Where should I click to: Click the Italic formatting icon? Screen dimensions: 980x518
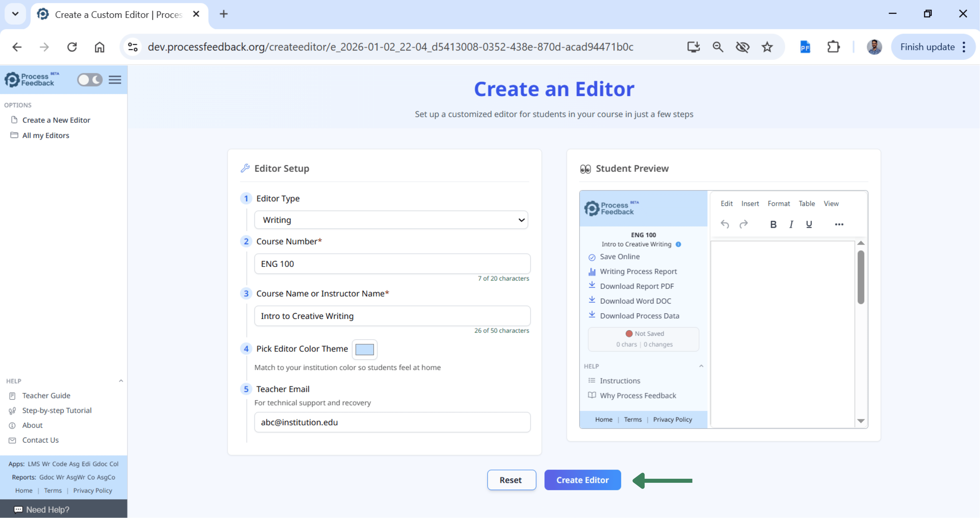pos(791,224)
